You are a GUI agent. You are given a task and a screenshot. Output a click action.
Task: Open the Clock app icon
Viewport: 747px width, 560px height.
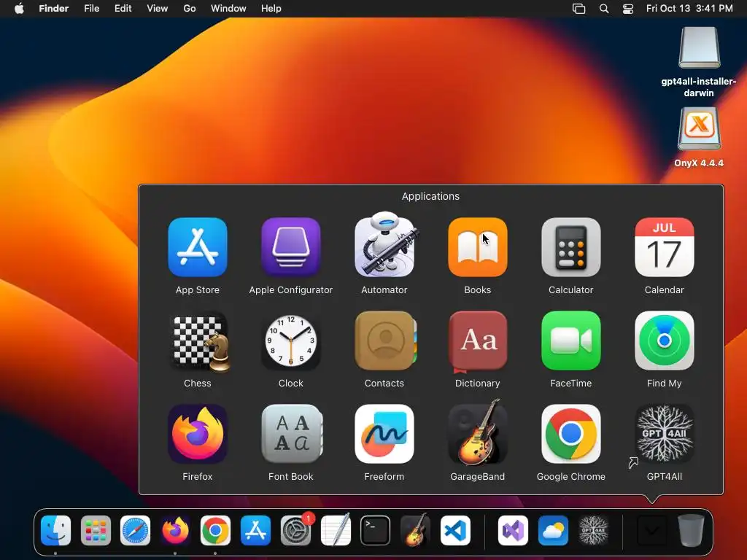coord(290,341)
